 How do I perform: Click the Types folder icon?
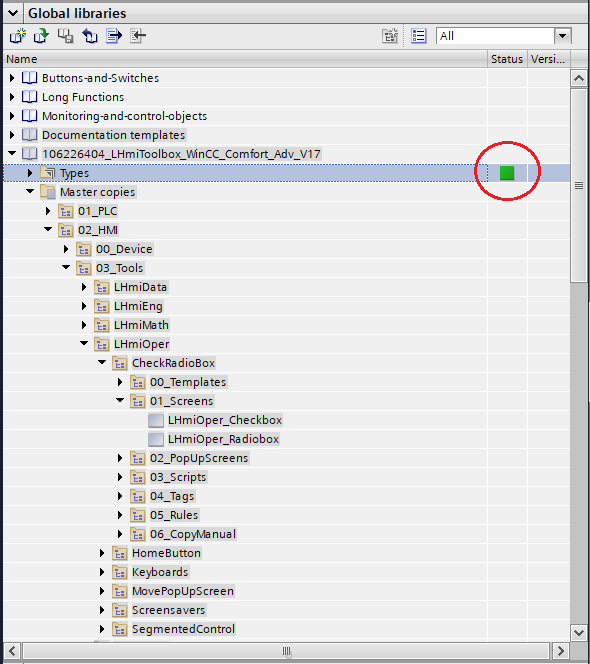[x=47, y=173]
